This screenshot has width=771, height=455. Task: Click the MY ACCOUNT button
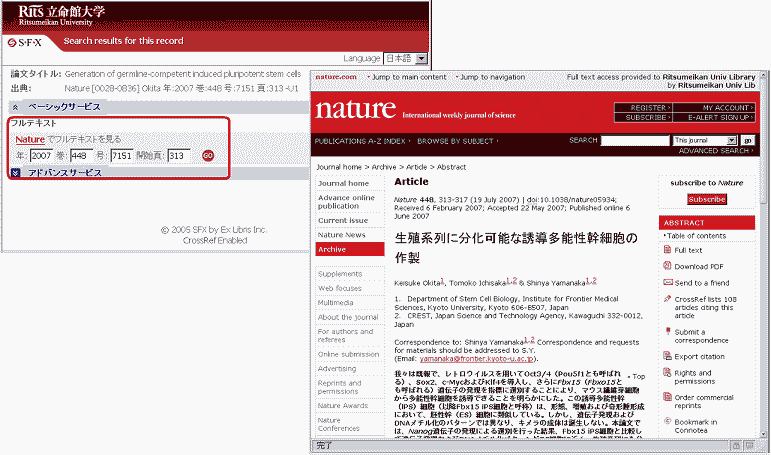[713, 107]
